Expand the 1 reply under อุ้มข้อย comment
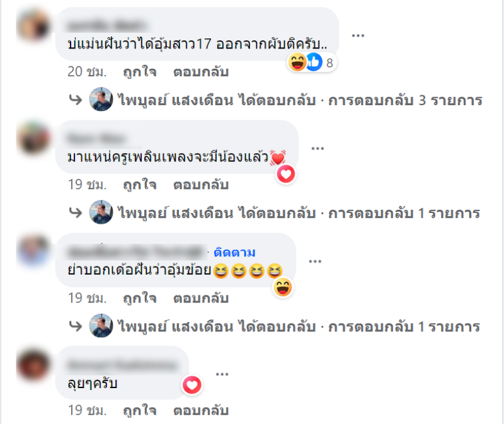Screen dimensions: 504x424 tap(275, 326)
